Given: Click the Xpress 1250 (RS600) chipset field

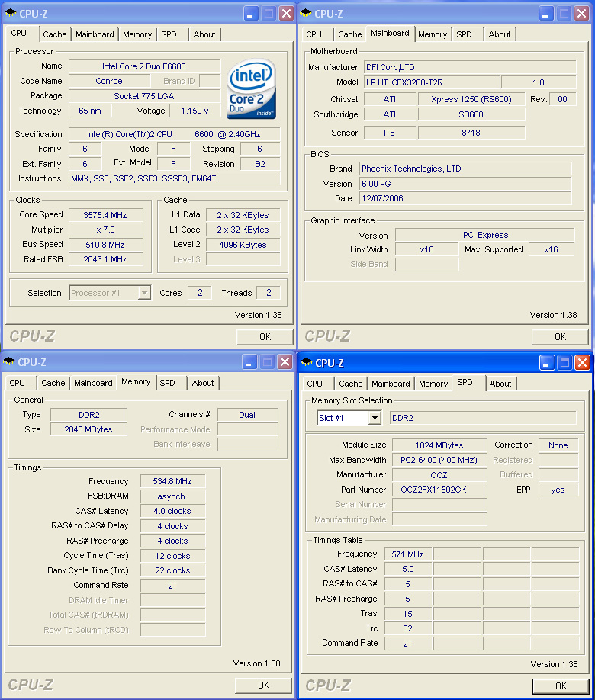Looking at the screenshot, I should pyautogui.click(x=471, y=99).
